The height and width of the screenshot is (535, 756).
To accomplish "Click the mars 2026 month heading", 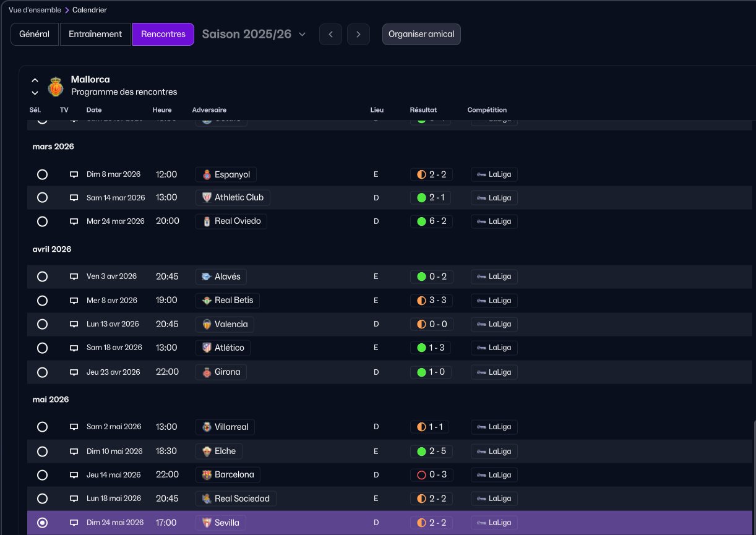I will pos(53,147).
